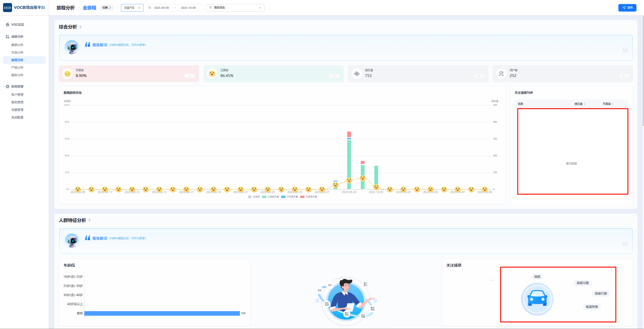
Task: Open VOC总览 in the sidebar
Action: pos(18,25)
